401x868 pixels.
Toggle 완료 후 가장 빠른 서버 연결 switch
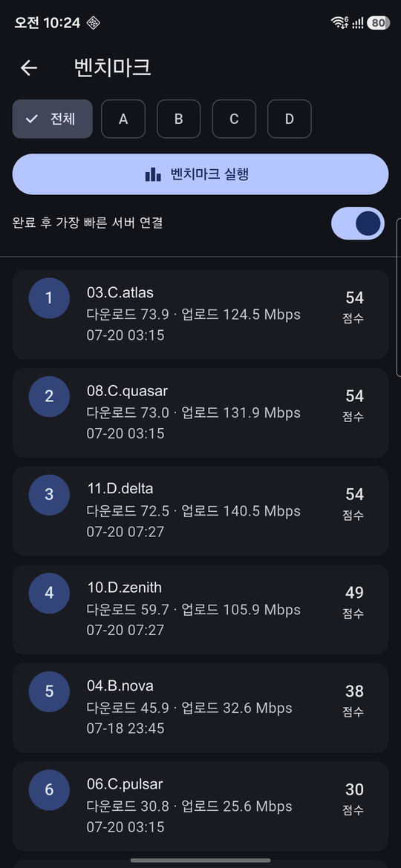pyautogui.click(x=358, y=223)
